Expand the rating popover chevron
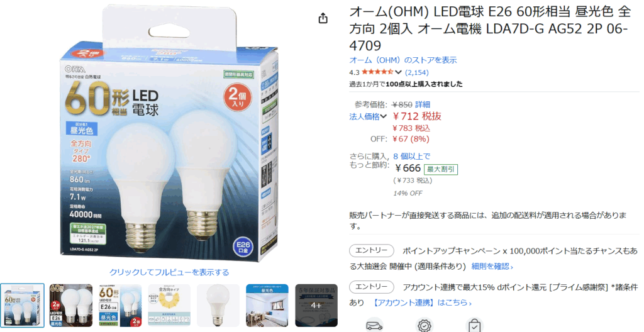 (398, 72)
